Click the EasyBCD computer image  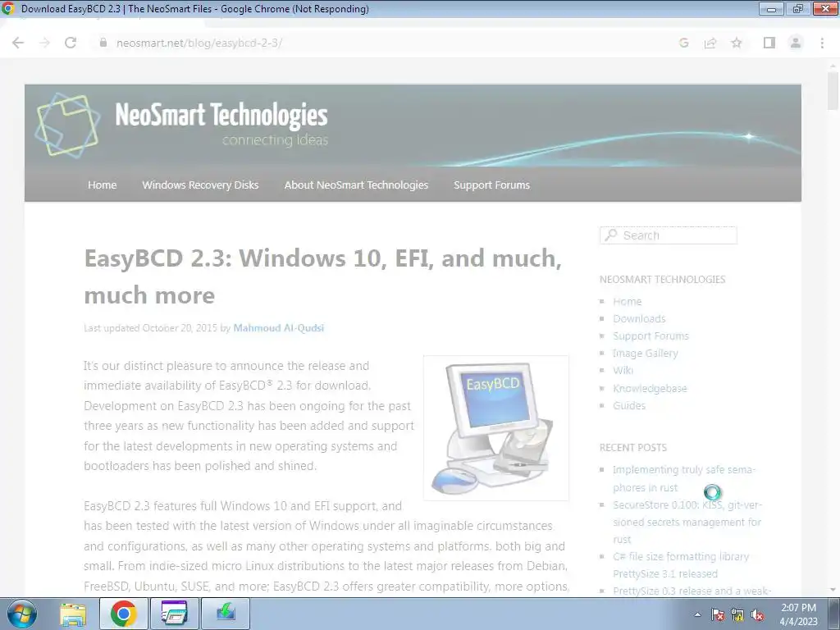click(x=496, y=428)
